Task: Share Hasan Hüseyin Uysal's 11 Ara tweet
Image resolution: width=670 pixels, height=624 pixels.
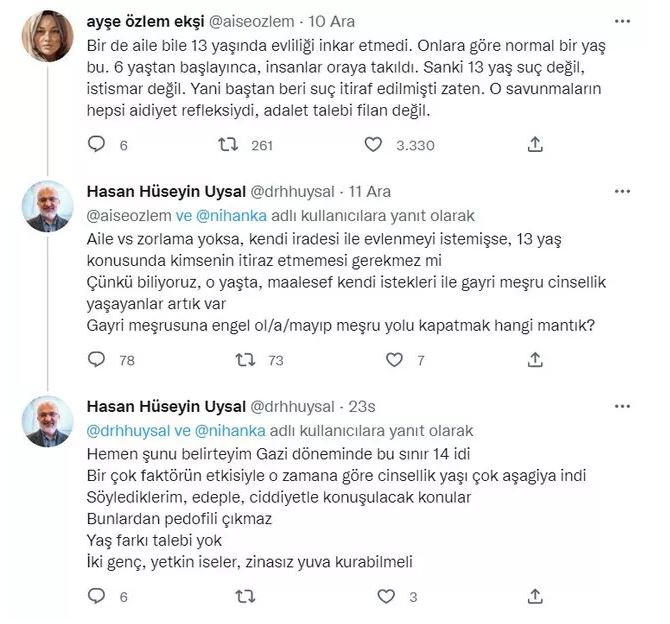Action: (536, 359)
